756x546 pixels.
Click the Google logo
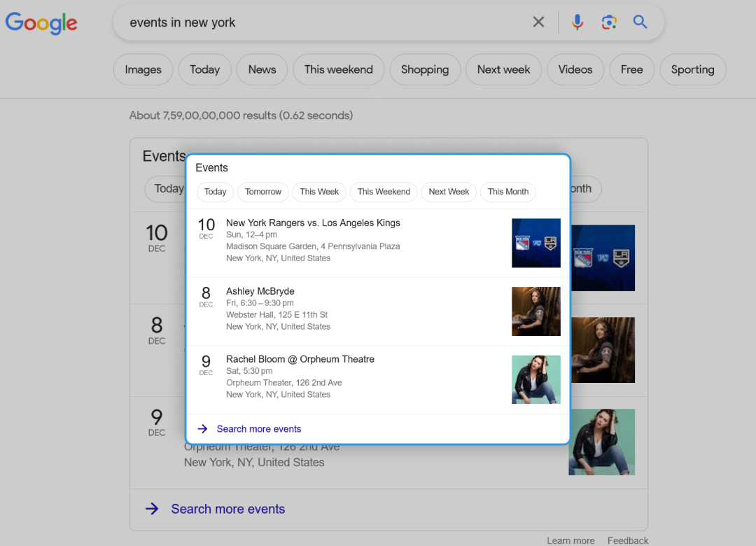pos(41,23)
